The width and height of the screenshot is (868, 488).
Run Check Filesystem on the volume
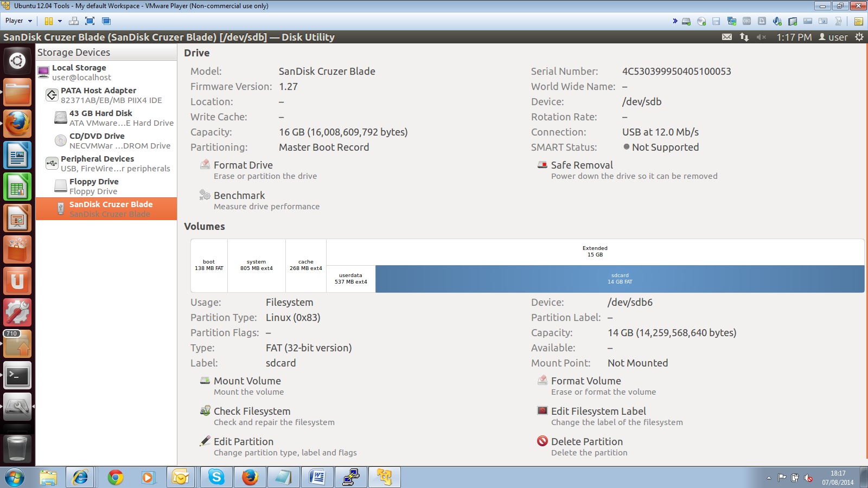coord(252,412)
